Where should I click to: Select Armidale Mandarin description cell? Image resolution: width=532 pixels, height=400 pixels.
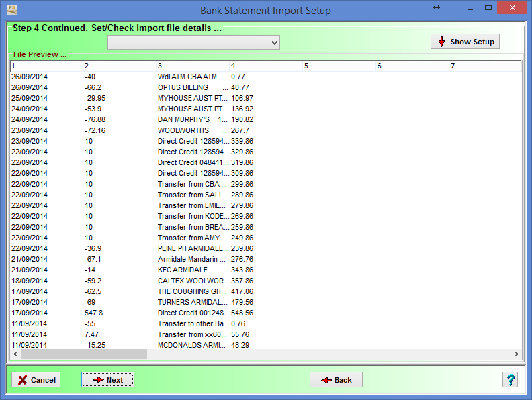click(191, 259)
